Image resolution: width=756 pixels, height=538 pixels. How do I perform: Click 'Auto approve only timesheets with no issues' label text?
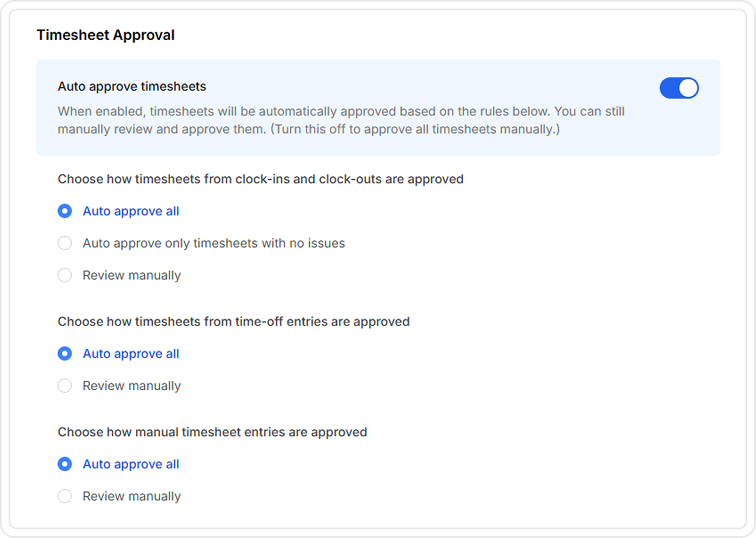coord(214,243)
